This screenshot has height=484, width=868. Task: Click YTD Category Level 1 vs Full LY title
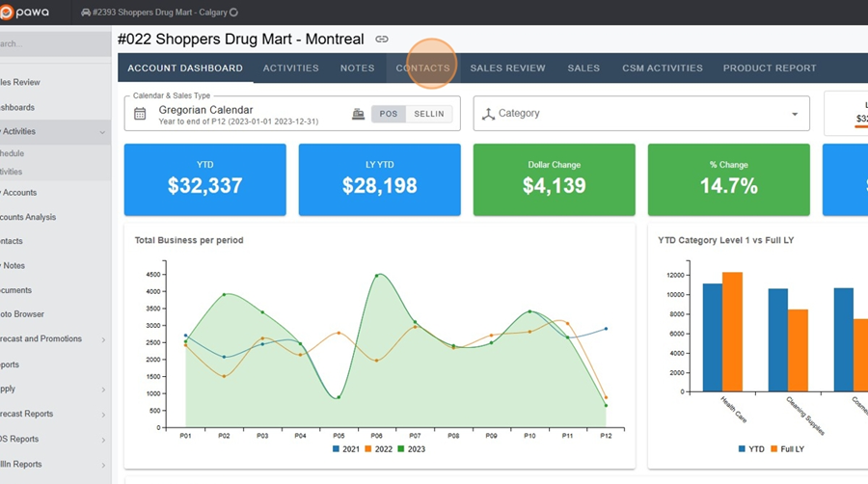pos(725,240)
